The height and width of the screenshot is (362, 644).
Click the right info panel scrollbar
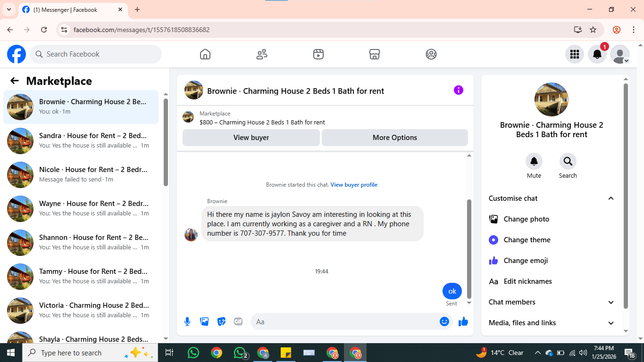click(x=626, y=196)
